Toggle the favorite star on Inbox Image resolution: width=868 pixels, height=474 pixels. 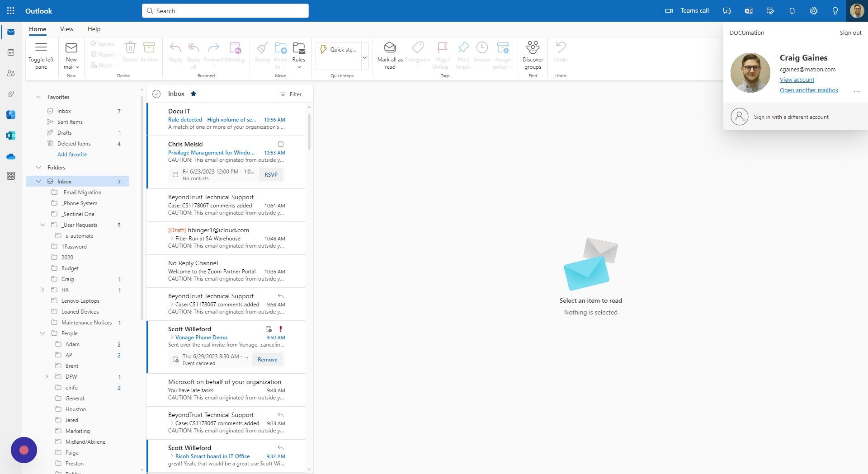pos(193,94)
